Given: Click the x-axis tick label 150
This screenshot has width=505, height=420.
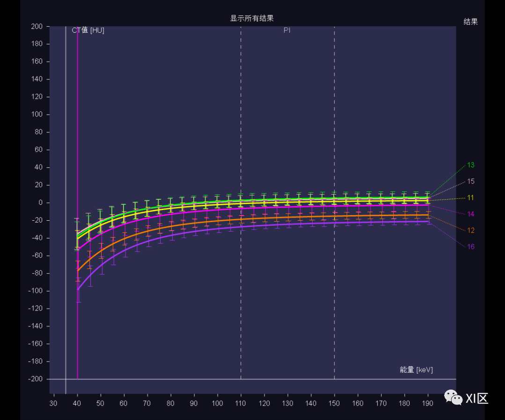Looking at the screenshot, I should pos(334,404).
